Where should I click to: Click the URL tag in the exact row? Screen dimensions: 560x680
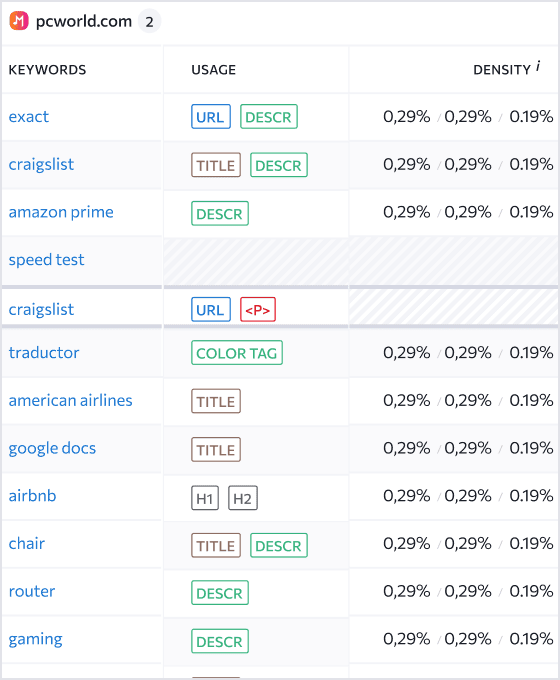(211, 117)
